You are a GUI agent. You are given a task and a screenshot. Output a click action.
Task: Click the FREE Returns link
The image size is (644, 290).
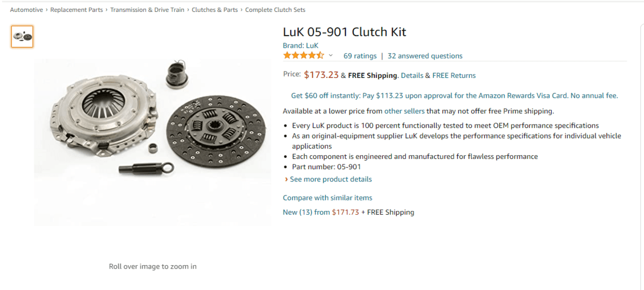[x=454, y=76]
